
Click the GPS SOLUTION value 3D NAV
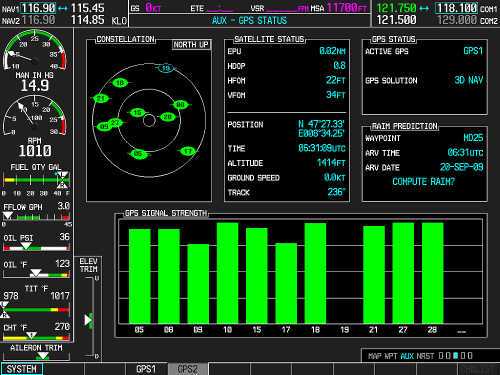(469, 80)
